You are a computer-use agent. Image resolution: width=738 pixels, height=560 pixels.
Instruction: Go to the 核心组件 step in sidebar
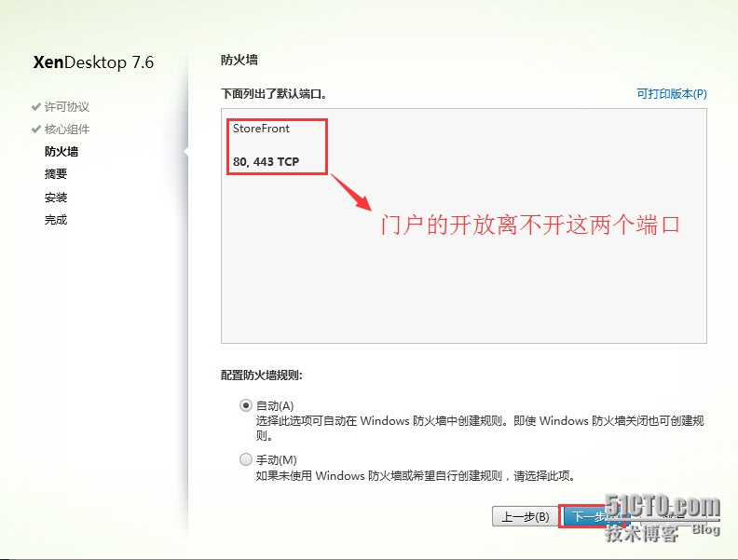[x=67, y=129]
